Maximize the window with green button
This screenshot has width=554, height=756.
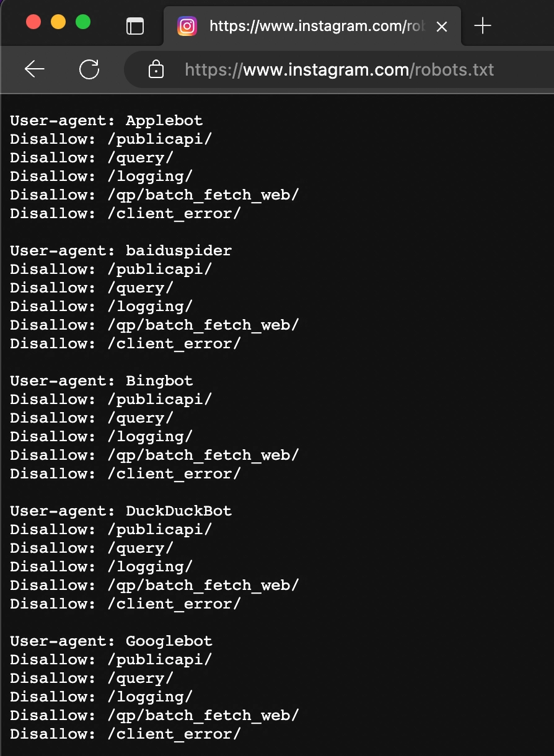(83, 22)
